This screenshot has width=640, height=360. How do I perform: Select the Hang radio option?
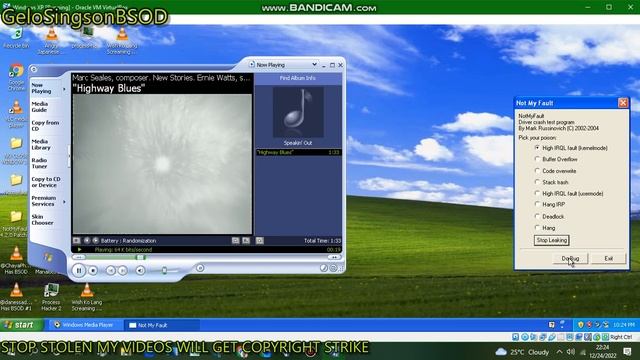545,228
